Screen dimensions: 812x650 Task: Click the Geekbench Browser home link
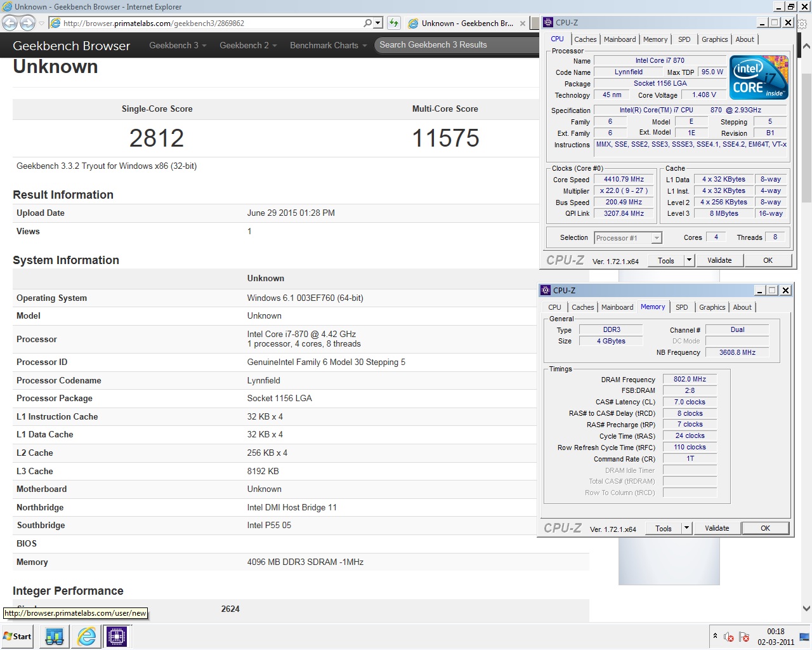pyautogui.click(x=71, y=46)
